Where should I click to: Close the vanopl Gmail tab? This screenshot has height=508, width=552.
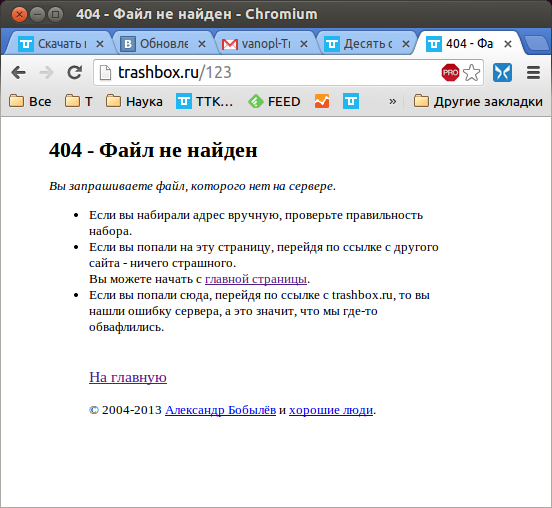click(x=304, y=44)
